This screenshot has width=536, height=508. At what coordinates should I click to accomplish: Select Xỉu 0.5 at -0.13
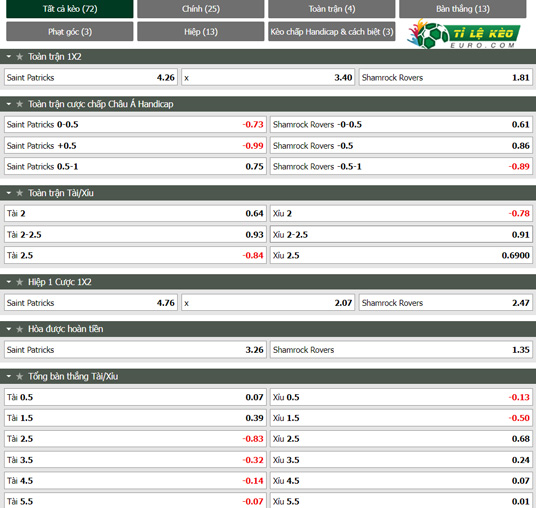coord(401,397)
